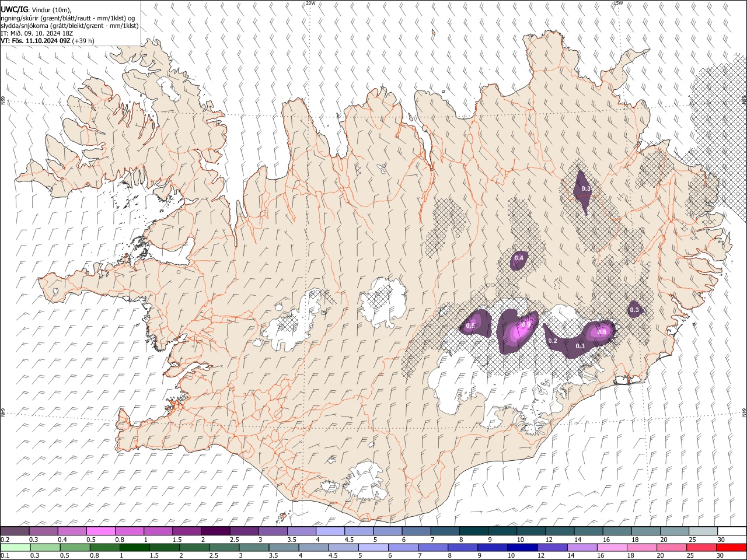
Task: Select the 0.5 bright pink swatch in the snow legend
Action: [x=100, y=531]
